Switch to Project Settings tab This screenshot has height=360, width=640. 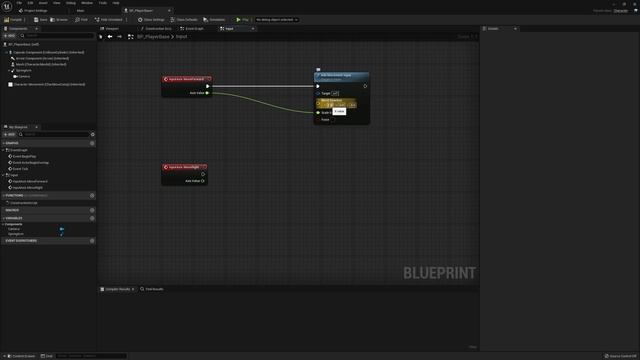pyautogui.click(x=33, y=11)
